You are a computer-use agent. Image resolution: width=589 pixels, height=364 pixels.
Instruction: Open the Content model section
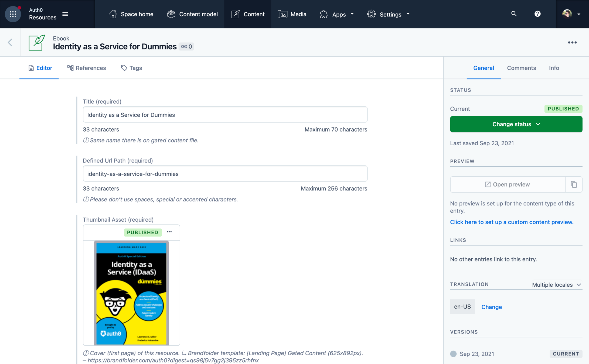coord(192,14)
